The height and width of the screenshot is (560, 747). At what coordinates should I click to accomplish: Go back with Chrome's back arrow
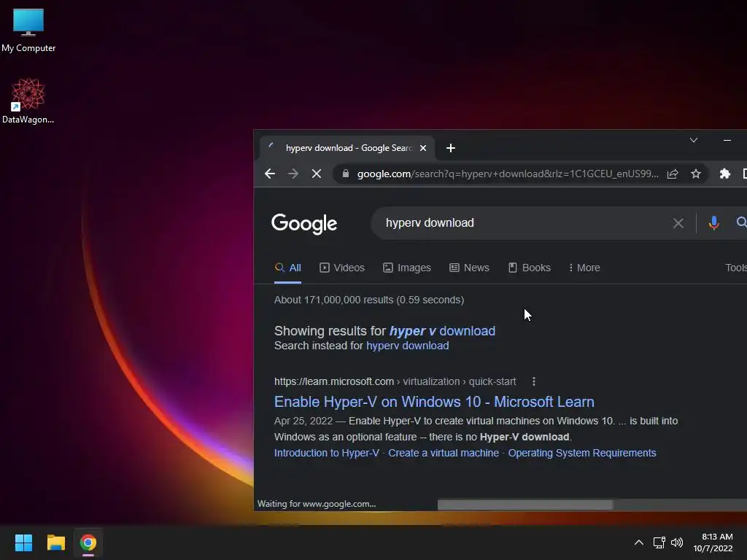[270, 174]
